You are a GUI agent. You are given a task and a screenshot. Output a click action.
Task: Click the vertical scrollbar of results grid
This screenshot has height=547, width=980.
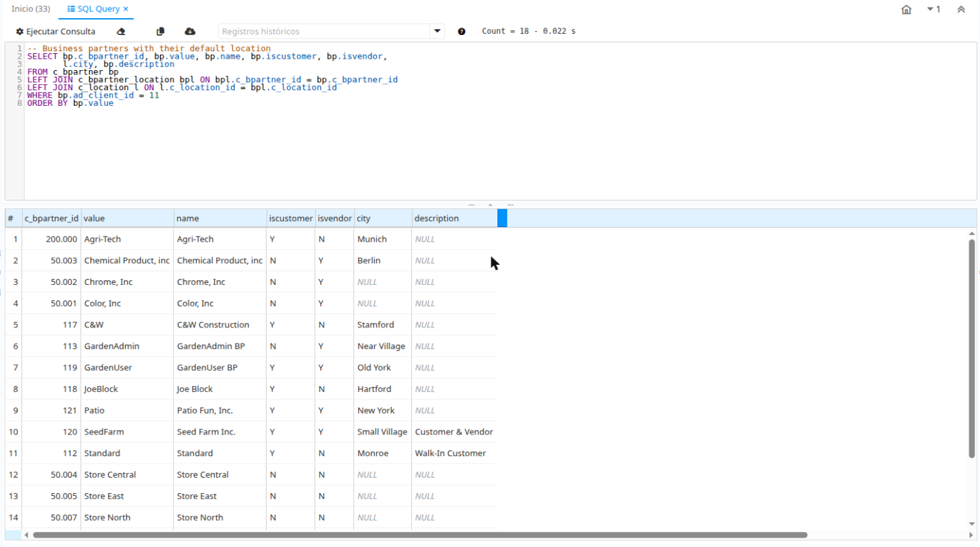971,350
